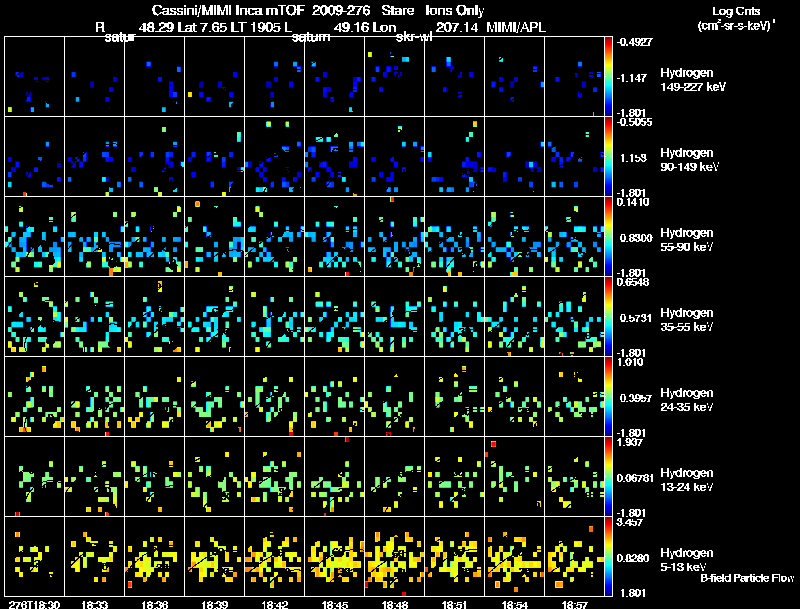Open the 24-35 keV image panel at 18:42

(x=274, y=397)
